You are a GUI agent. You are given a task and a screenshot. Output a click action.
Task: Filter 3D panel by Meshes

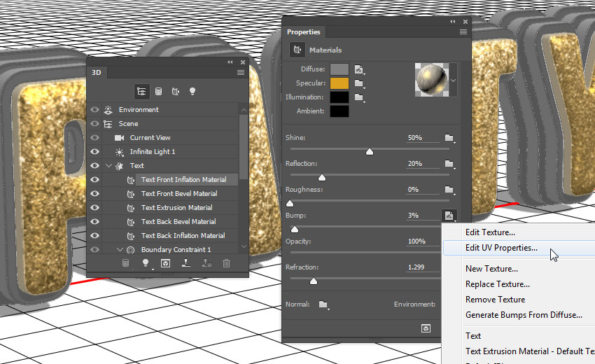tap(159, 92)
